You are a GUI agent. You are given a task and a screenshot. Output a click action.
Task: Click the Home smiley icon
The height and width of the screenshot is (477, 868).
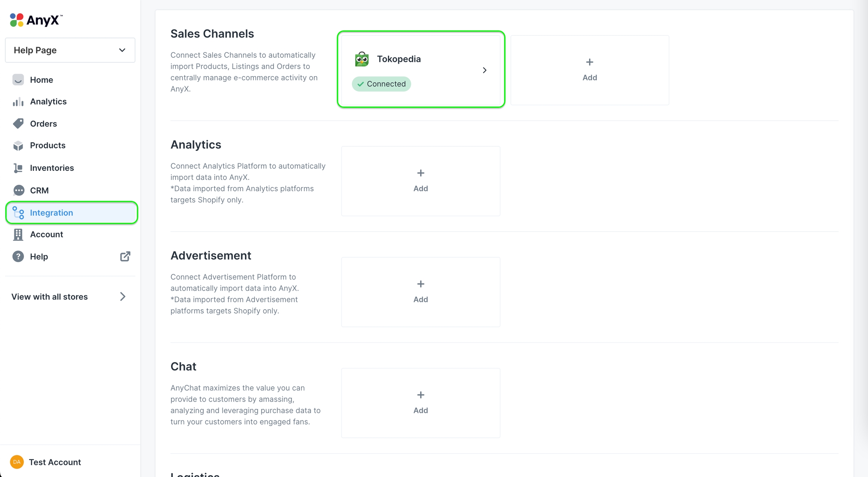click(18, 80)
